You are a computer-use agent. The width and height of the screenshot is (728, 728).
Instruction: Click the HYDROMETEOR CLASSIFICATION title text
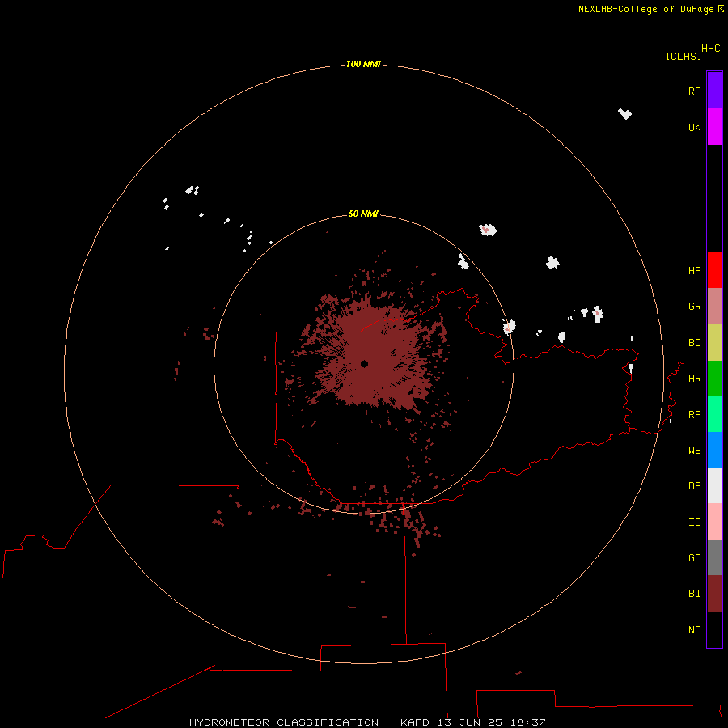click(x=284, y=722)
